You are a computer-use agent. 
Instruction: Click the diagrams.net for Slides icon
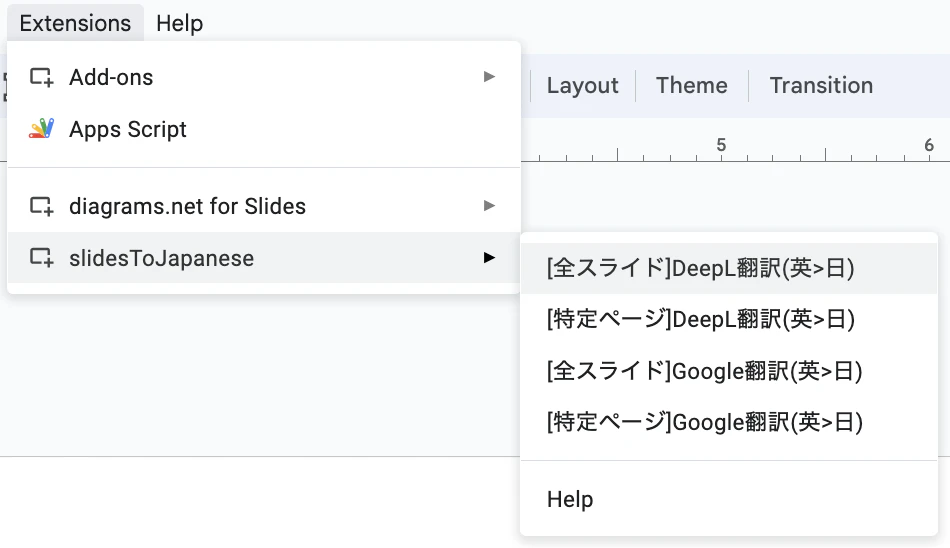(x=41, y=206)
